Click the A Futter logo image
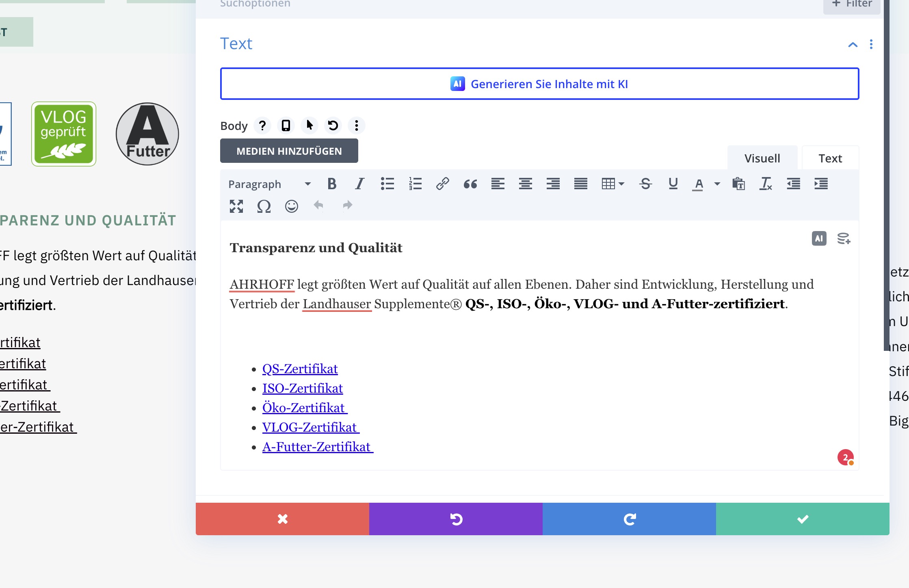Viewport: 909px width, 588px height. pos(147,134)
